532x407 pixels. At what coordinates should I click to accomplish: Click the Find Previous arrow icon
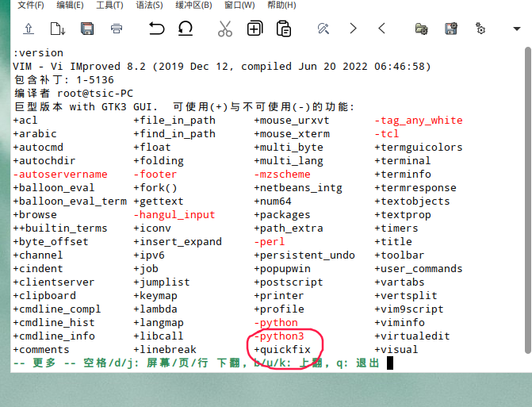tap(381, 29)
